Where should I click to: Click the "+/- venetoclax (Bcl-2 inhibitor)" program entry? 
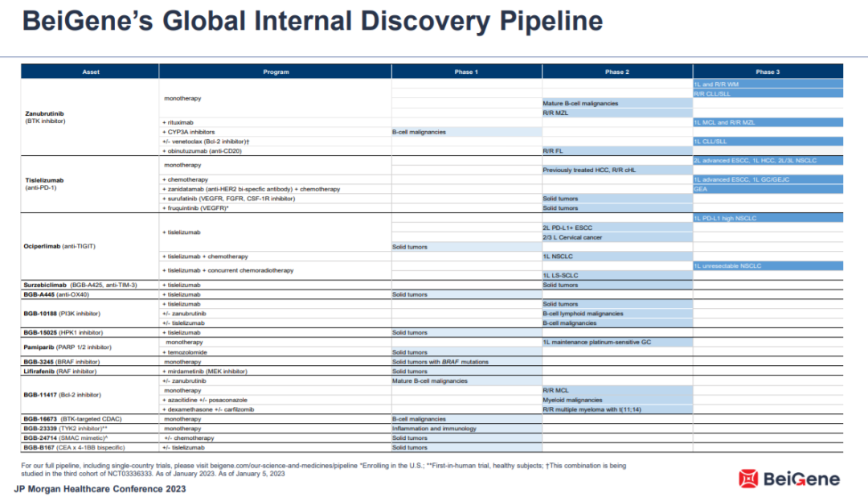tap(206, 142)
